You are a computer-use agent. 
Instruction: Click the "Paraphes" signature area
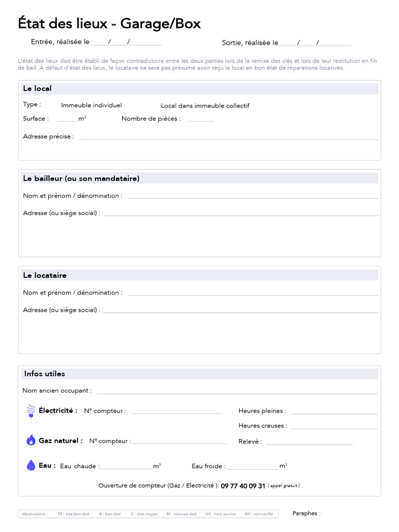coord(353,513)
